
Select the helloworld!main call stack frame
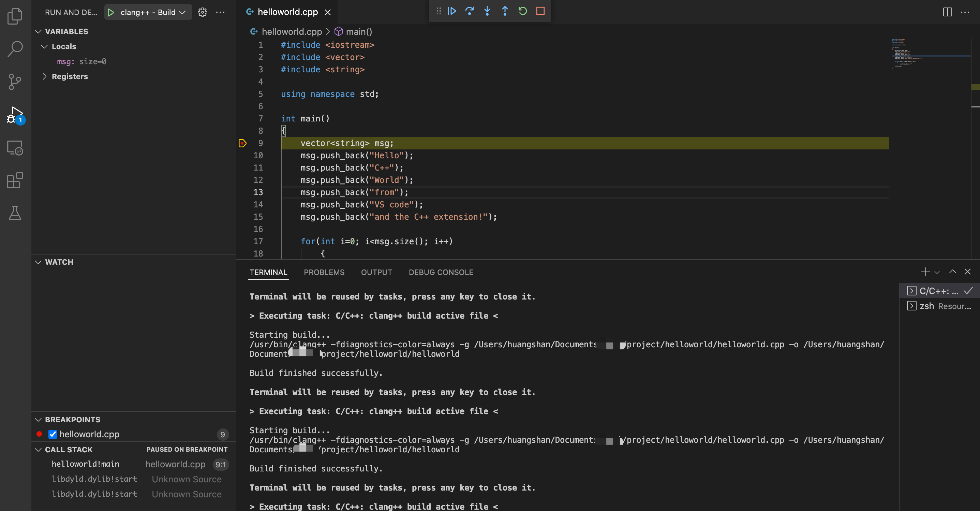(x=86, y=464)
